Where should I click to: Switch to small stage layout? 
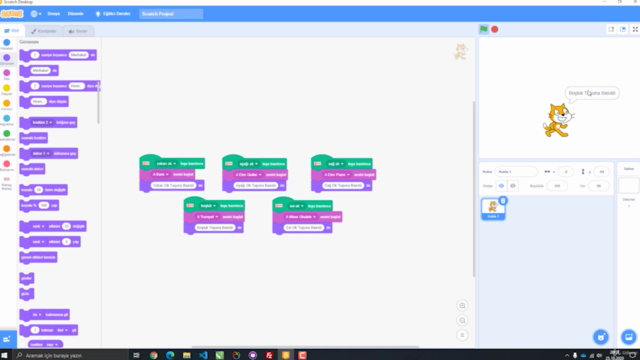point(611,29)
